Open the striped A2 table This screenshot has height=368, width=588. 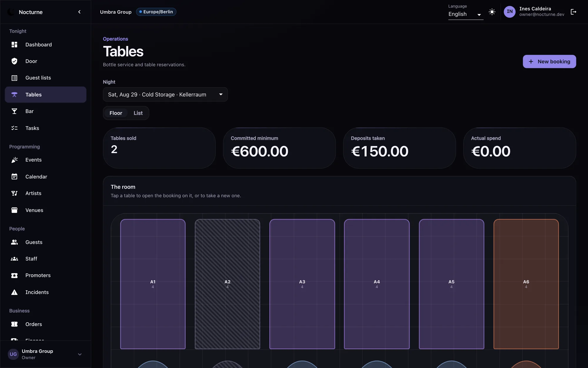point(227,284)
